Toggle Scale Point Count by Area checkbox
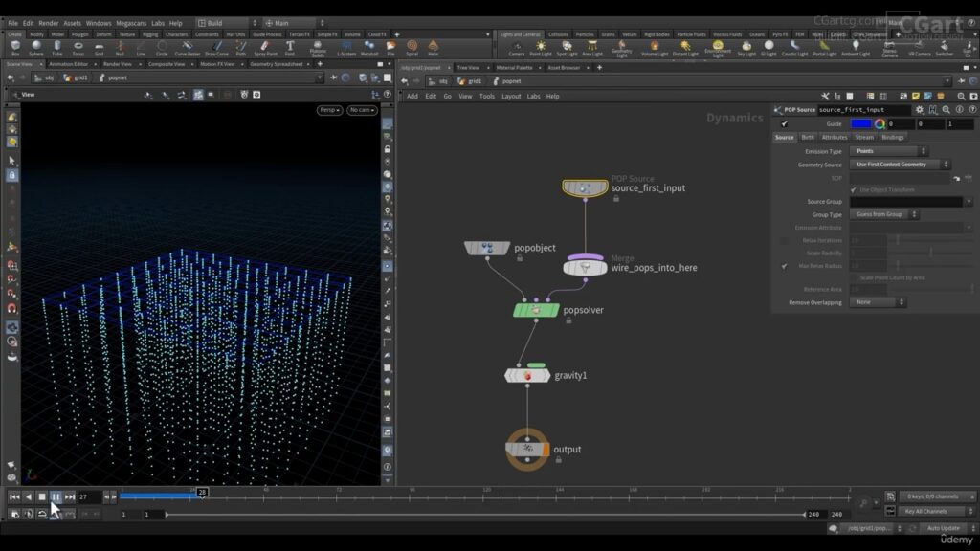The width and height of the screenshot is (980, 551). pyautogui.click(x=853, y=277)
